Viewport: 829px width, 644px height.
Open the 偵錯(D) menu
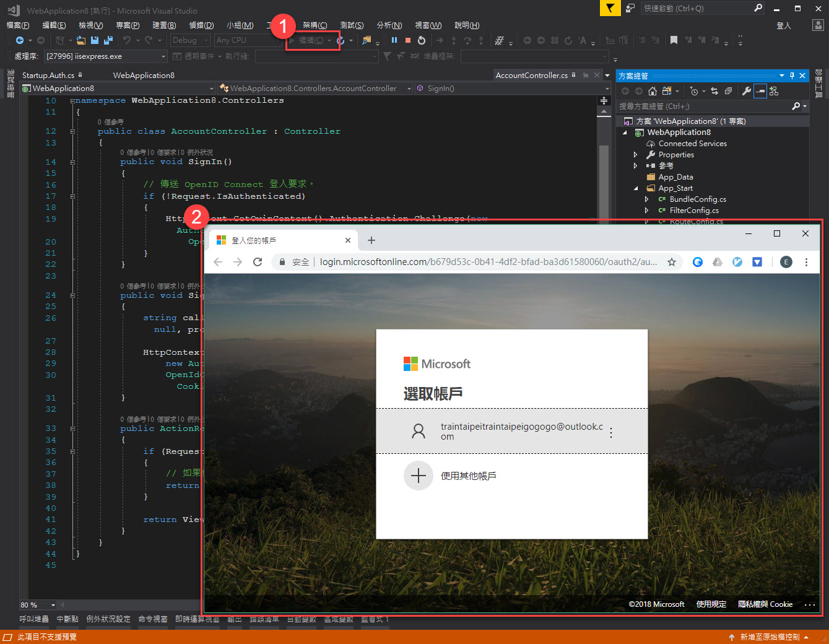[x=201, y=25]
